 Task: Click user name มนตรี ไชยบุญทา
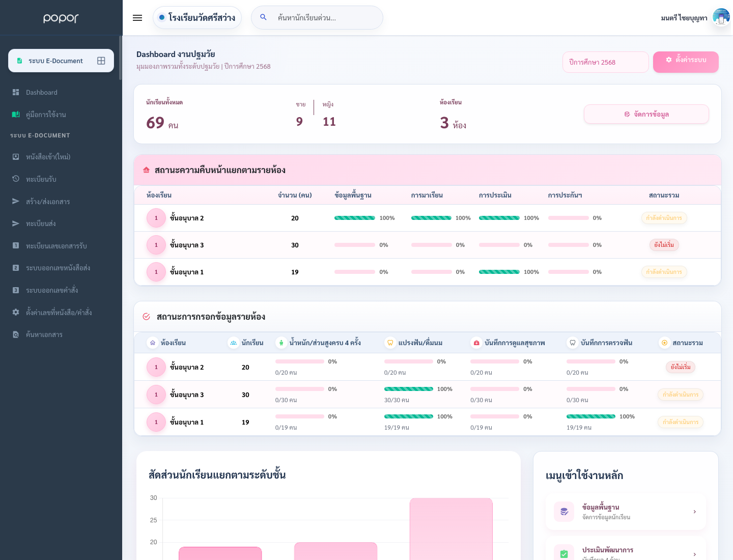click(684, 18)
